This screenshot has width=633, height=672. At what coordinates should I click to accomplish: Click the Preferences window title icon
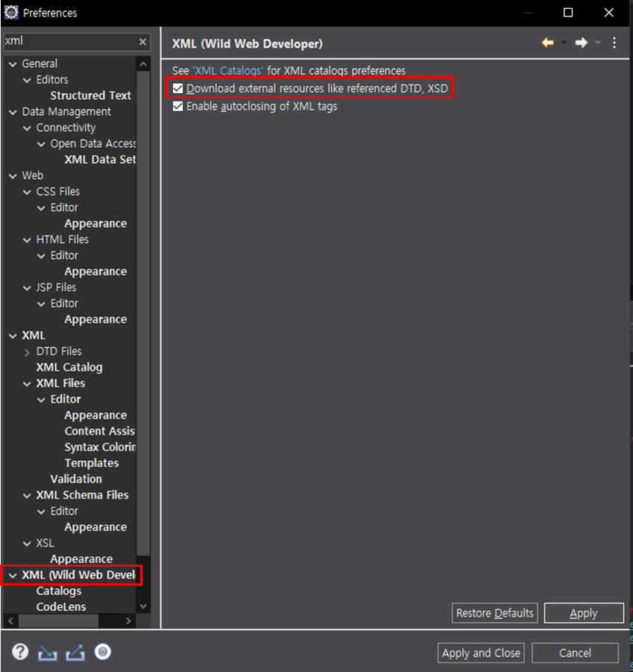pyautogui.click(x=11, y=13)
